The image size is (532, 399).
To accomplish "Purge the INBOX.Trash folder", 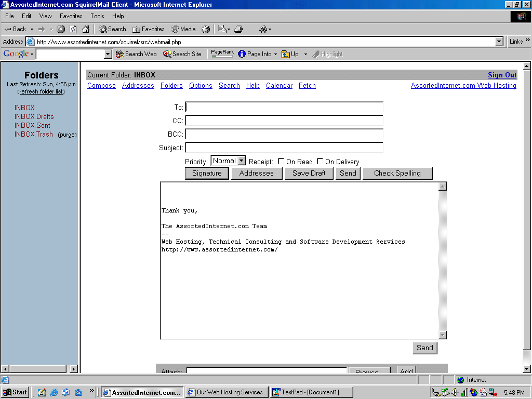I will coord(67,135).
